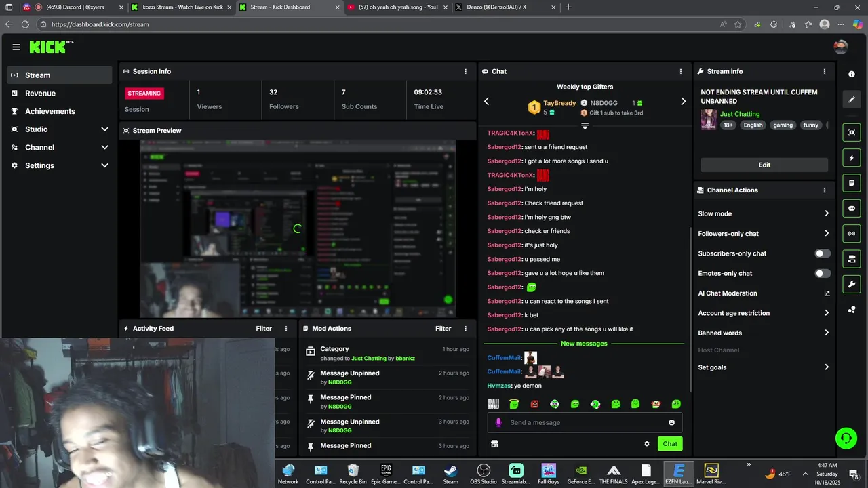Open the Session Info panel options menu
This screenshot has height=488, width=868.
coord(465,71)
